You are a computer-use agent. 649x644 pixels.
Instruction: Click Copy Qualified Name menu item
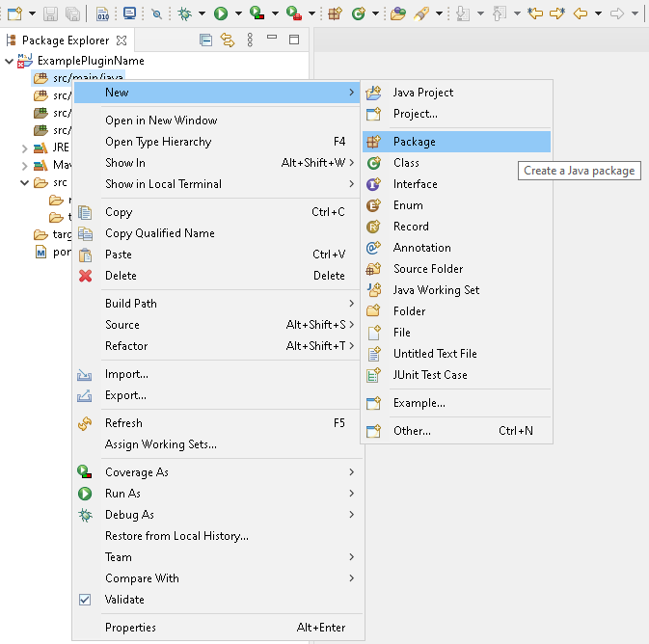pos(217,233)
